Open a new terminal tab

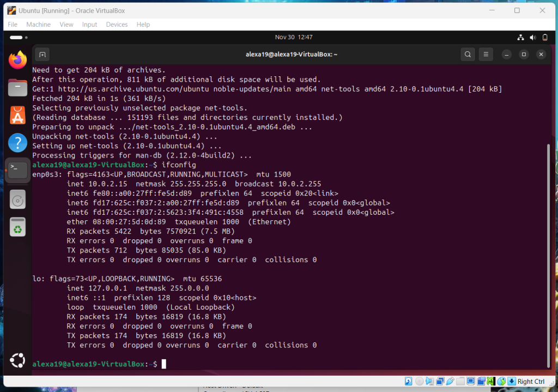click(43, 55)
